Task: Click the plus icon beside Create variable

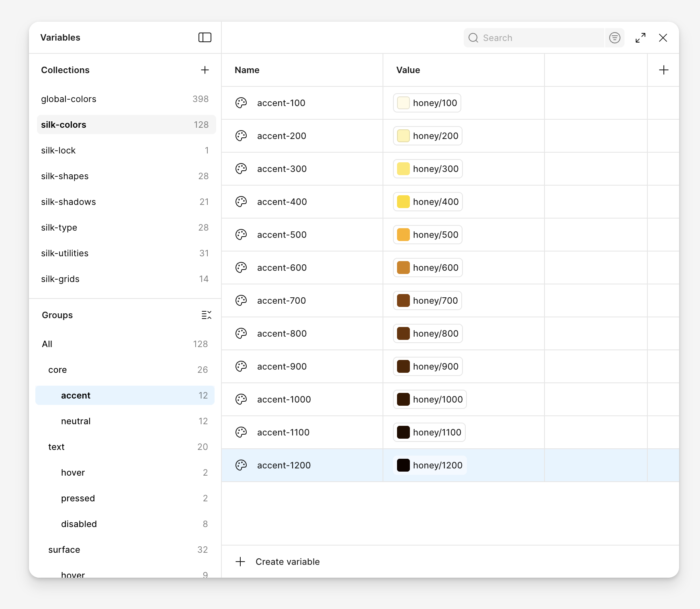Action: (240, 562)
